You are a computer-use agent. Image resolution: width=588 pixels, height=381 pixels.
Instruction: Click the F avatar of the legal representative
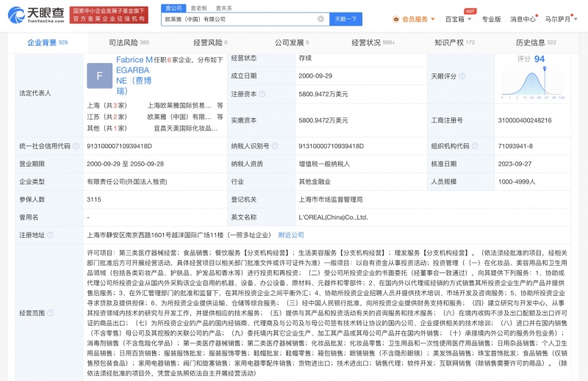point(99,76)
